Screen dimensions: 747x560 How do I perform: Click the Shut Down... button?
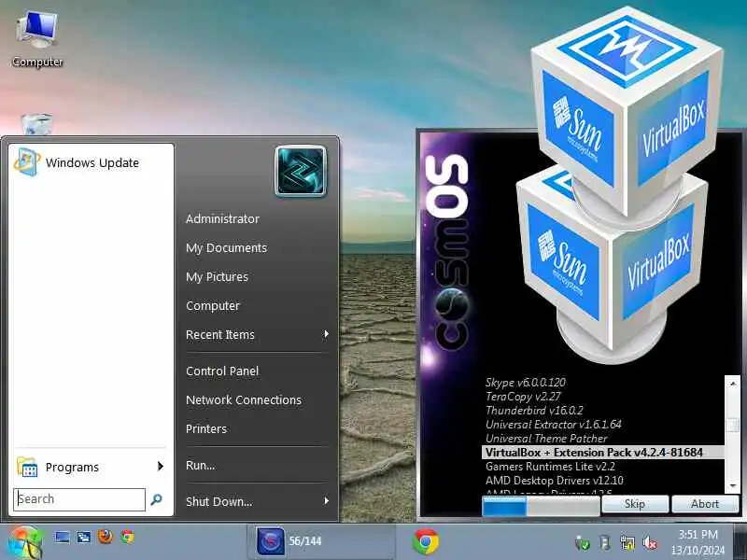219,501
